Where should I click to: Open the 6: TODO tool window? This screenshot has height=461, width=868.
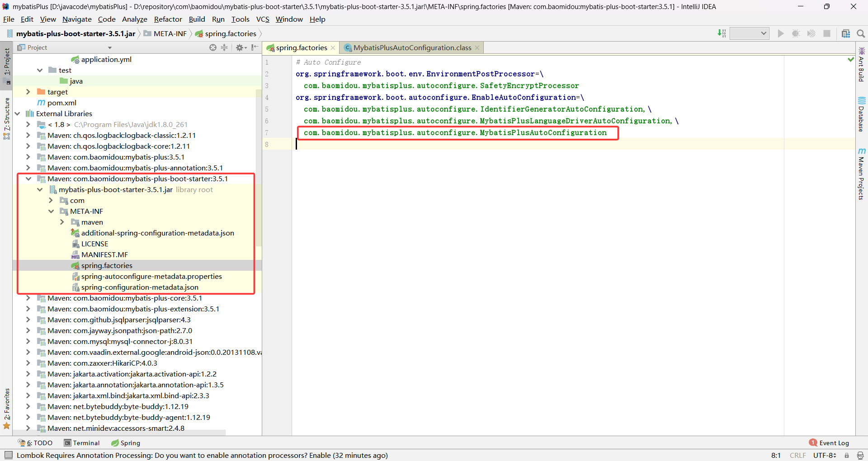[x=35, y=443]
